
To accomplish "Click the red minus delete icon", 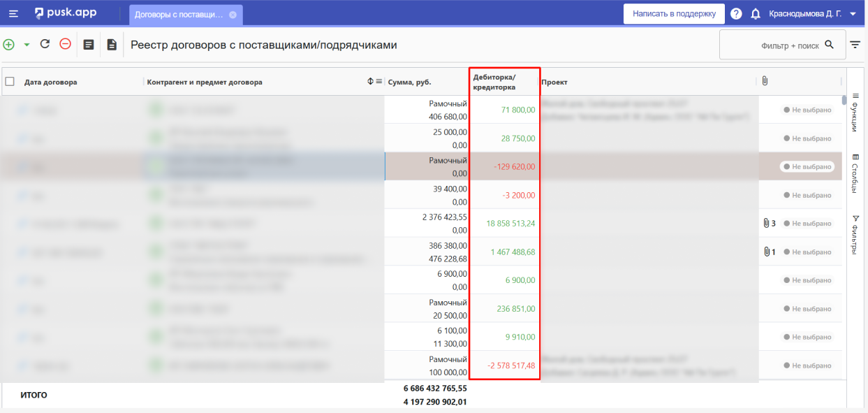I will (x=65, y=44).
